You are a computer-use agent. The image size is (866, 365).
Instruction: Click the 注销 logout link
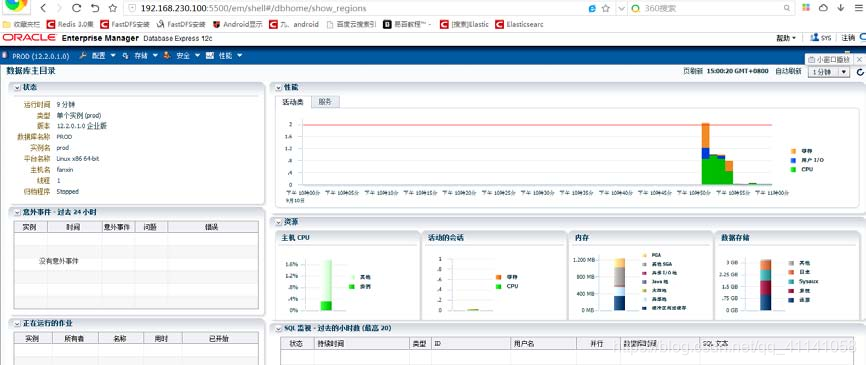[x=848, y=38]
